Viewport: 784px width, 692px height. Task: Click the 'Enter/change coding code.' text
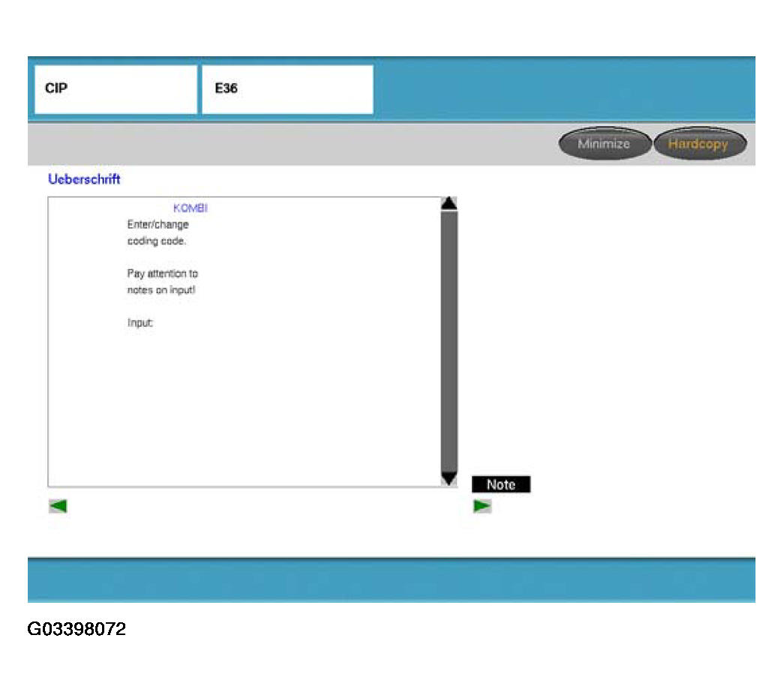coord(158,232)
